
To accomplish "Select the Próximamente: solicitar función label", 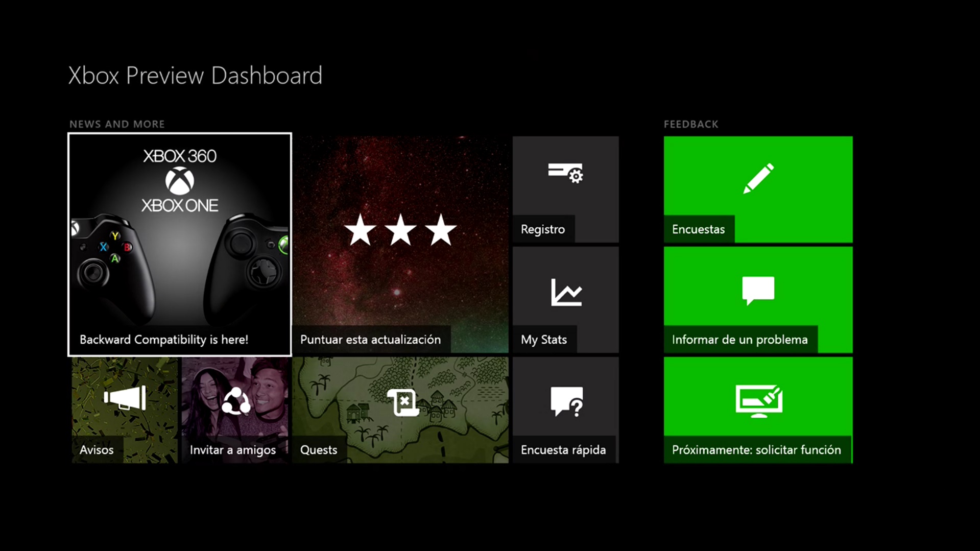I will pyautogui.click(x=756, y=450).
